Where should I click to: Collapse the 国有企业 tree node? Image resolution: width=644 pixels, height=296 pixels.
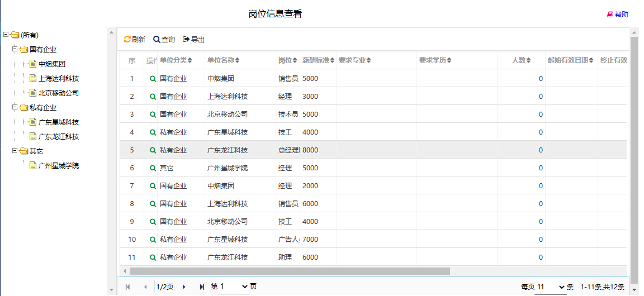coord(15,49)
